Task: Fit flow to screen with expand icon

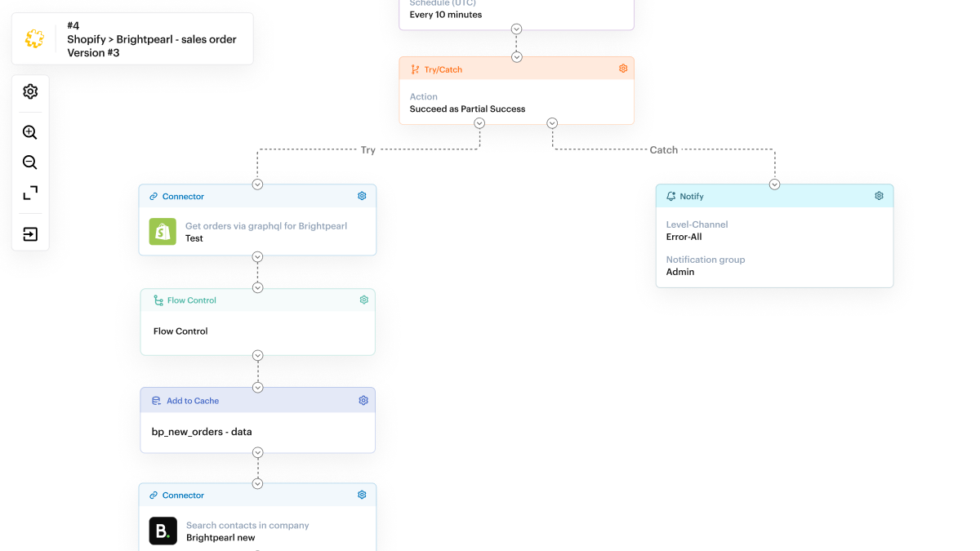Action: [x=30, y=193]
